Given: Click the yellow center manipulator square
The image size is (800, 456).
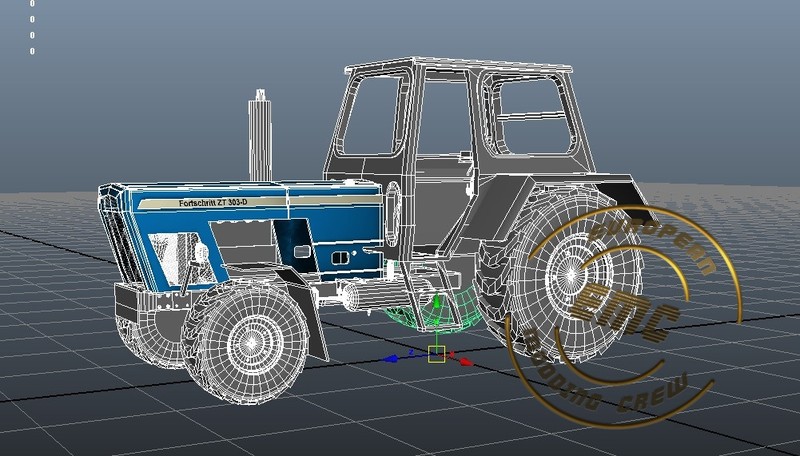Looking at the screenshot, I should click(436, 353).
